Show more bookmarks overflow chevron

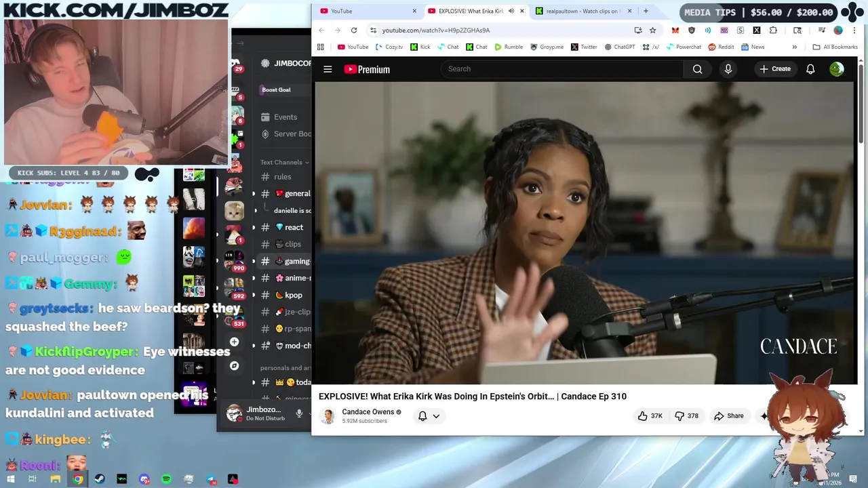click(795, 47)
